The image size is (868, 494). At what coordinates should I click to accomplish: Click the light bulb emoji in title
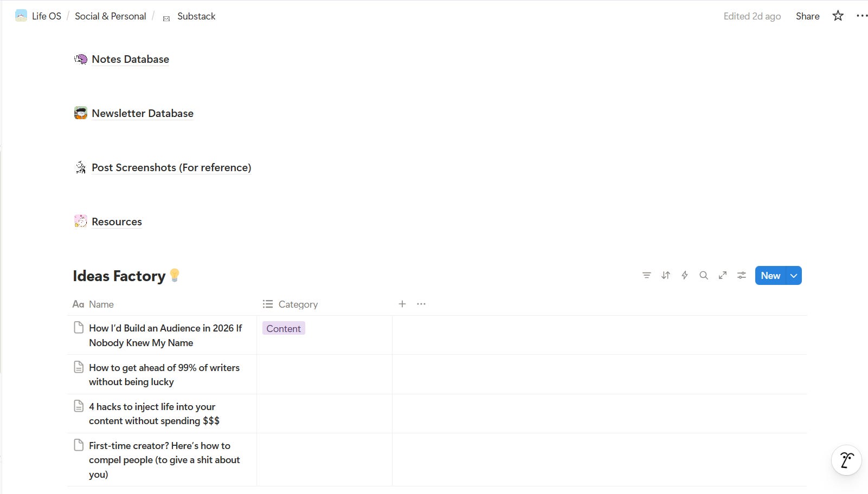[175, 275]
